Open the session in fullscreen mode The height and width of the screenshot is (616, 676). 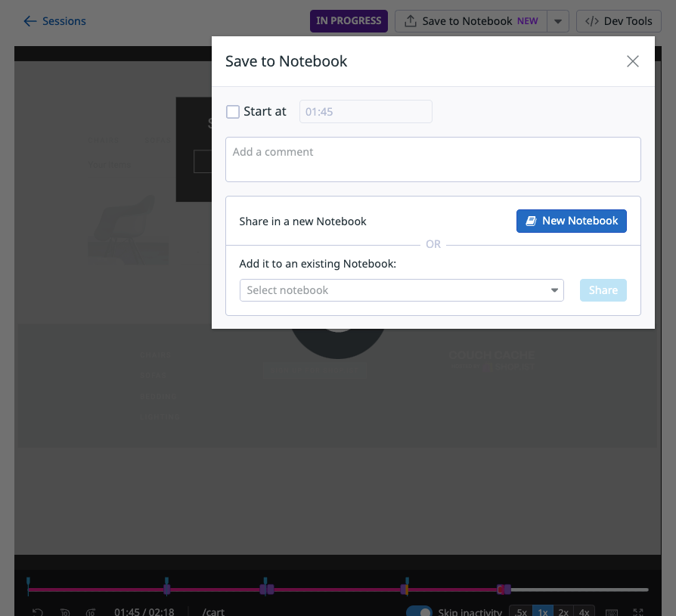point(638,611)
